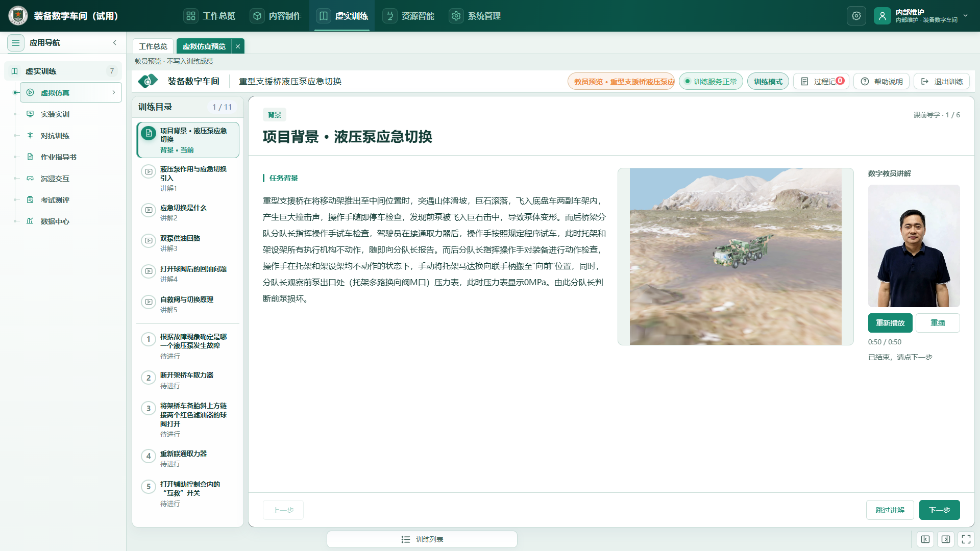This screenshot has height=551, width=980.
Task: Toggle the 训练模式 mode pill
Action: coord(768,82)
